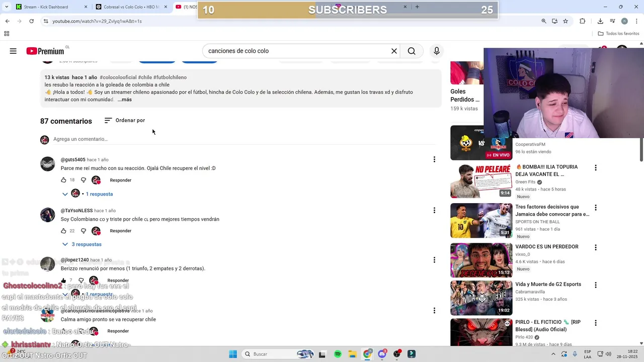
Task: Open options for 'Calma amigo' comment
Action: pos(434,311)
